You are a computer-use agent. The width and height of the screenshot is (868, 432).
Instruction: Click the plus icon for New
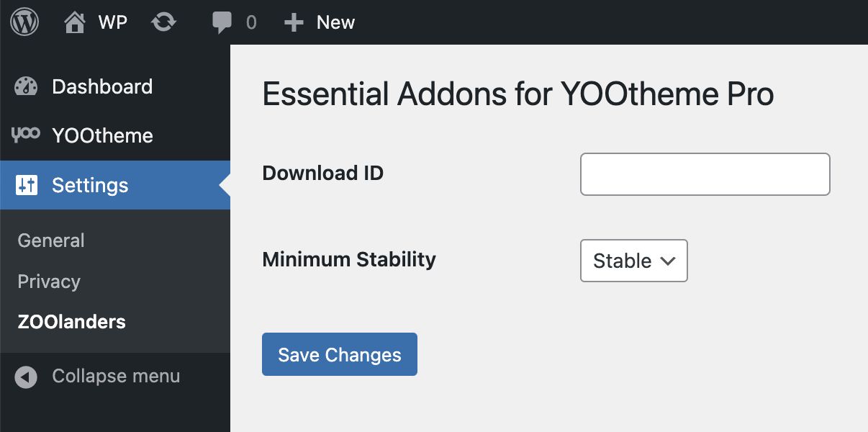tap(293, 23)
